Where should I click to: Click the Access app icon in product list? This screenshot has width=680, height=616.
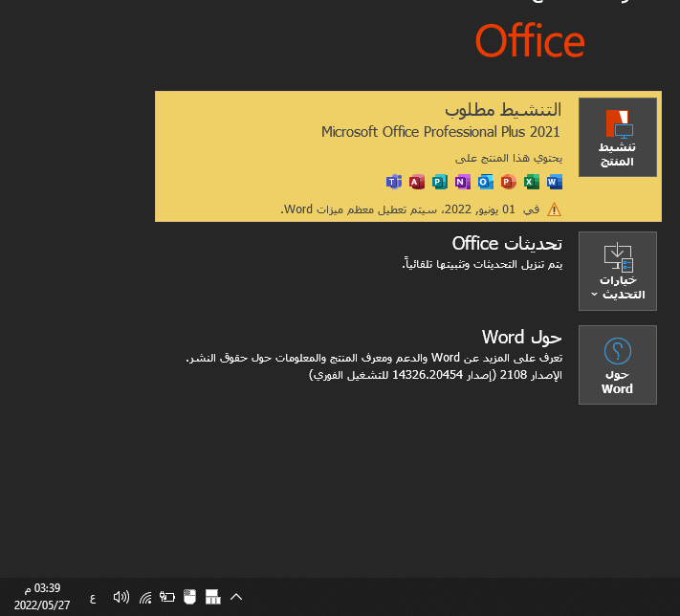(x=416, y=182)
